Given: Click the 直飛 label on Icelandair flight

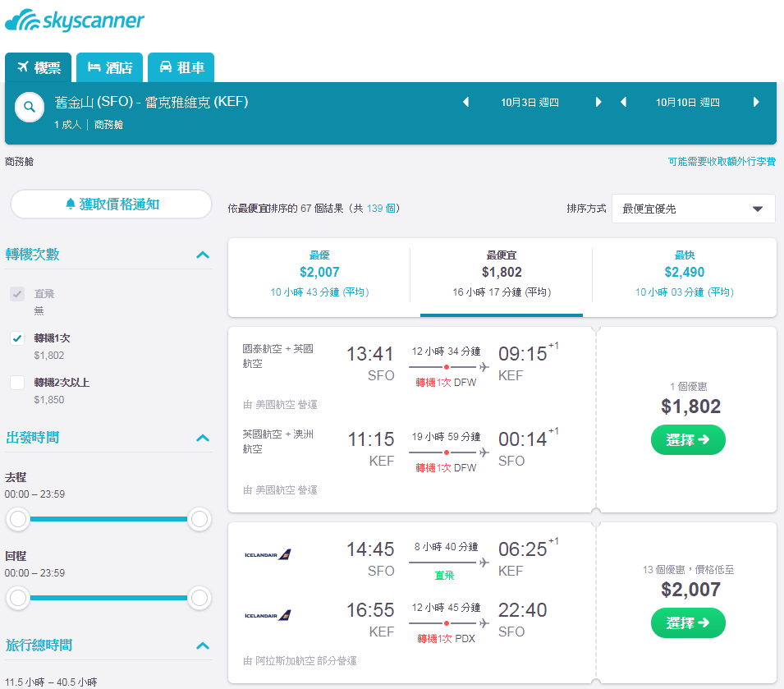Looking at the screenshot, I should [x=444, y=576].
